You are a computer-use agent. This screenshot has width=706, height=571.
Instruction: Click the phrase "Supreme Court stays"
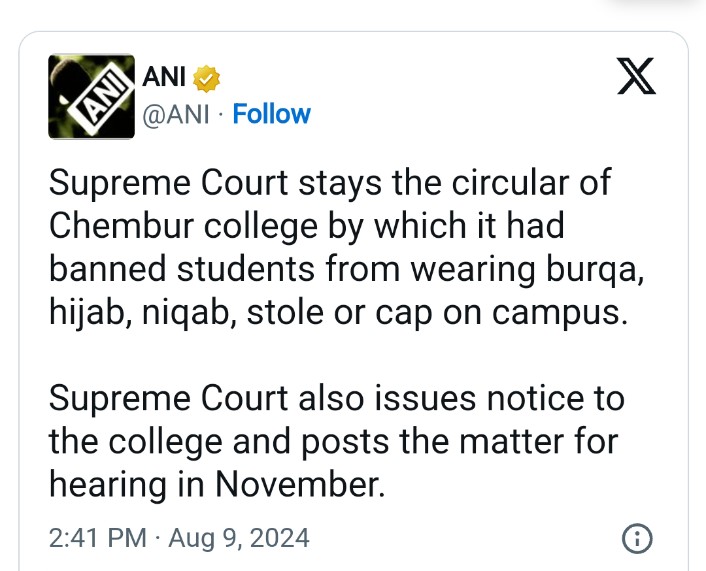[215, 183]
